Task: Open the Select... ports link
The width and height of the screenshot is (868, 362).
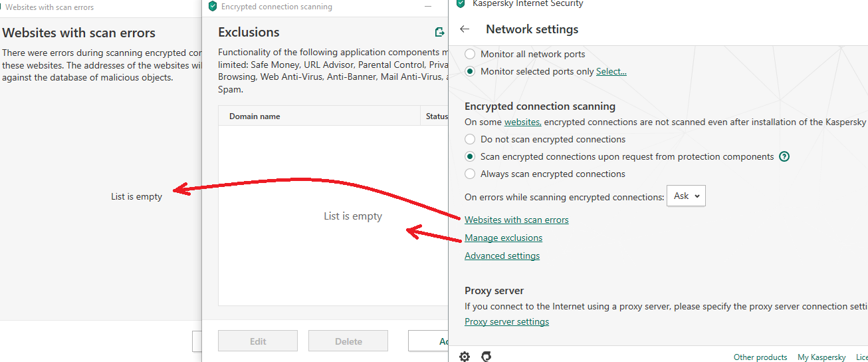Action: click(x=611, y=71)
